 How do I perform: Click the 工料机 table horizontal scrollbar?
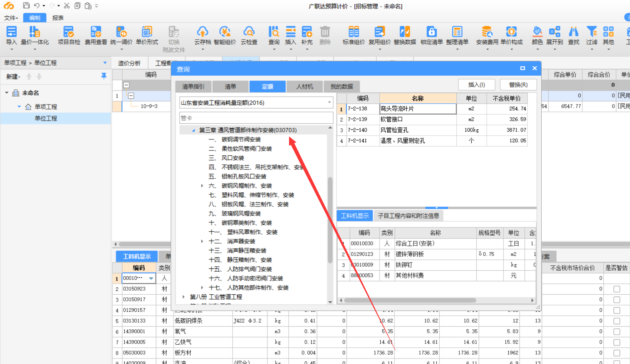point(410,300)
